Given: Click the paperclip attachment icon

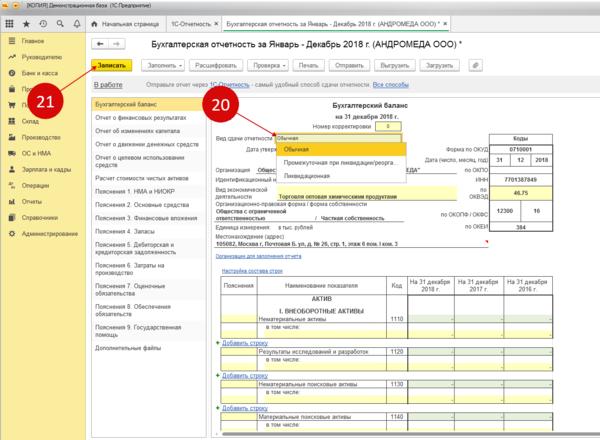Looking at the screenshot, I should click(x=473, y=64).
